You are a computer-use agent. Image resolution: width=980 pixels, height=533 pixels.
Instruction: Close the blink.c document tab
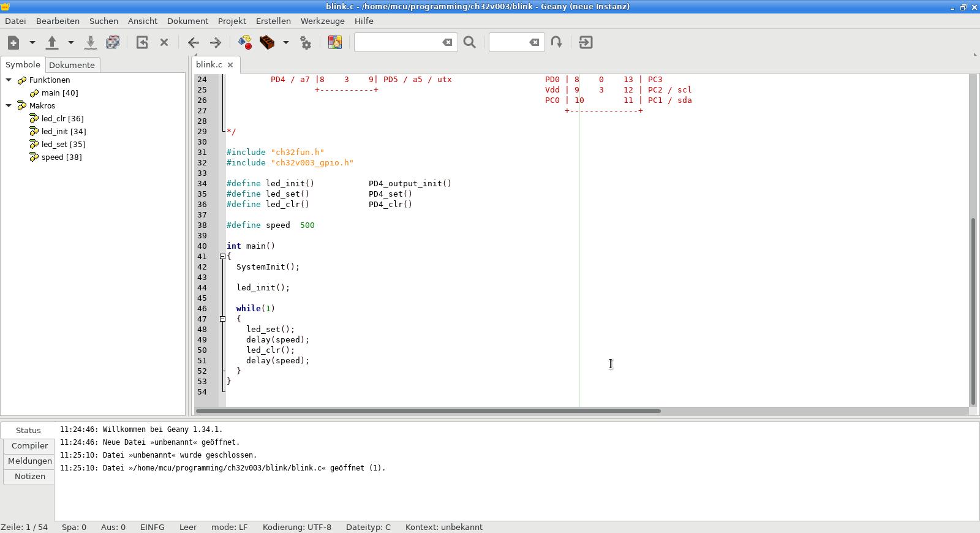pyautogui.click(x=230, y=65)
